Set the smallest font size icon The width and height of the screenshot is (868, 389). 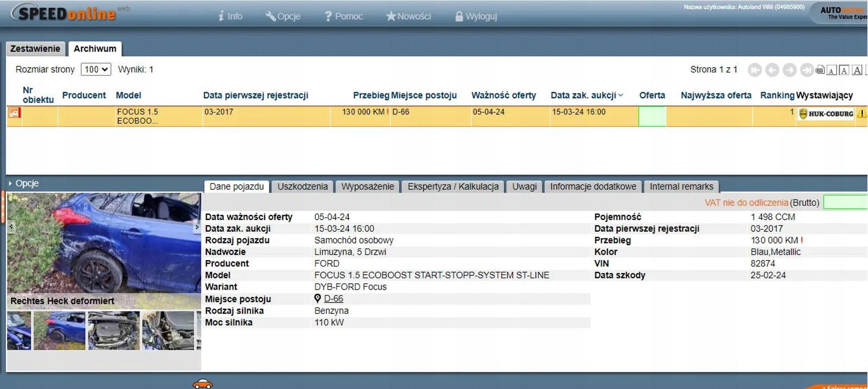(832, 71)
